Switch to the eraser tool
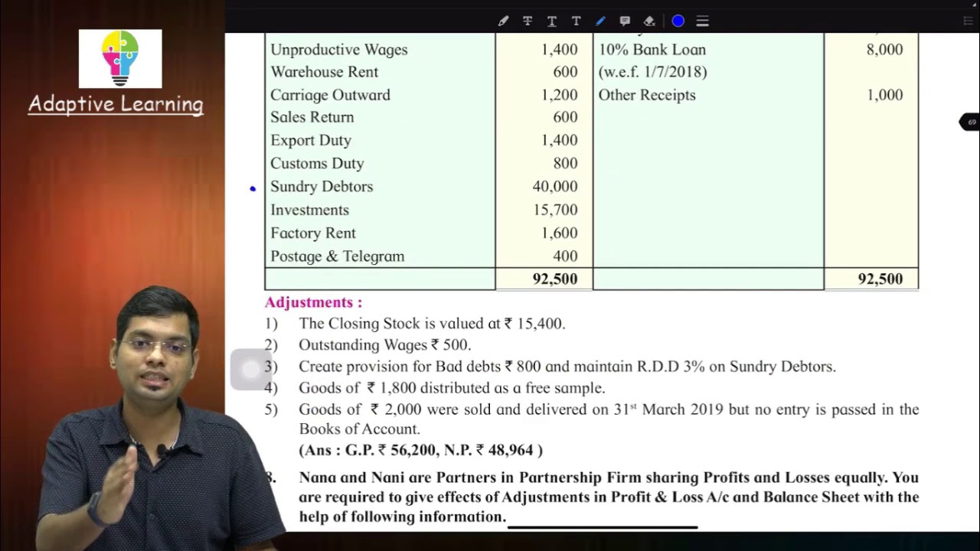This screenshot has height=551, width=980. pos(649,21)
